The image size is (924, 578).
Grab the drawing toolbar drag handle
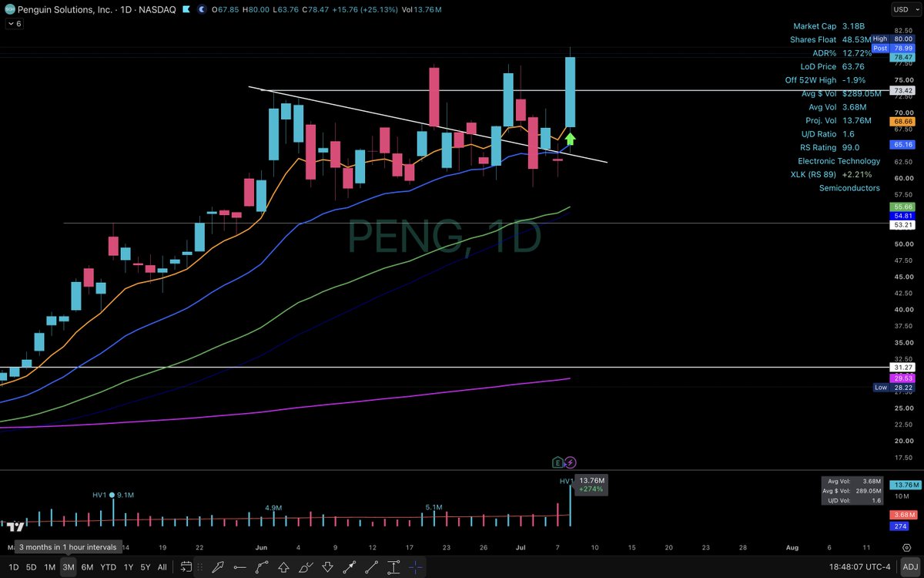pos(200,567)
